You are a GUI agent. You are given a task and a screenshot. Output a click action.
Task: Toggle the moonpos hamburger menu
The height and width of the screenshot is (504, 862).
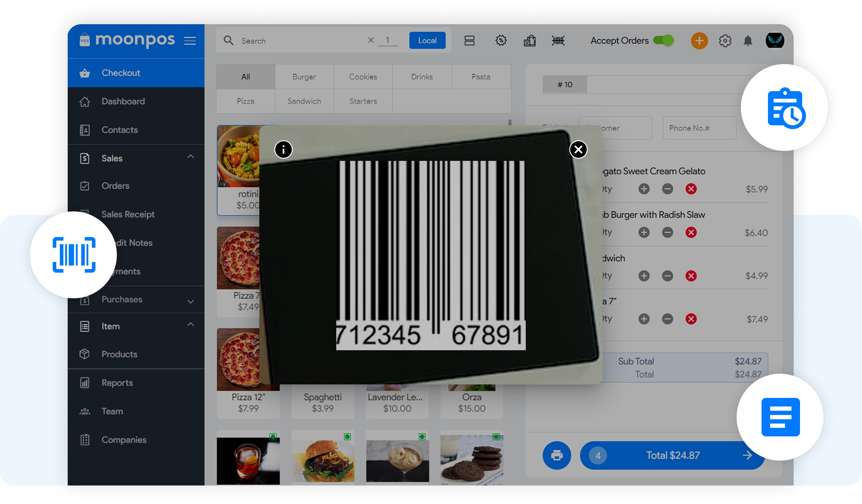click(190, 41)
